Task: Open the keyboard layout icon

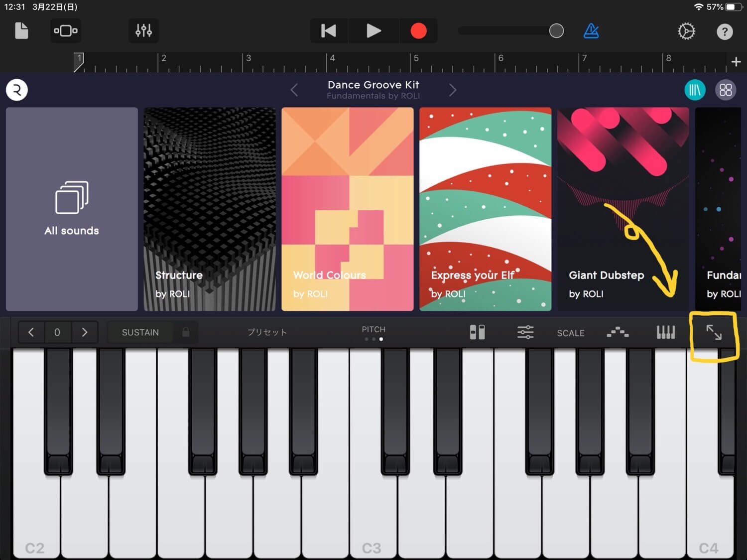Action: (666, 332)
